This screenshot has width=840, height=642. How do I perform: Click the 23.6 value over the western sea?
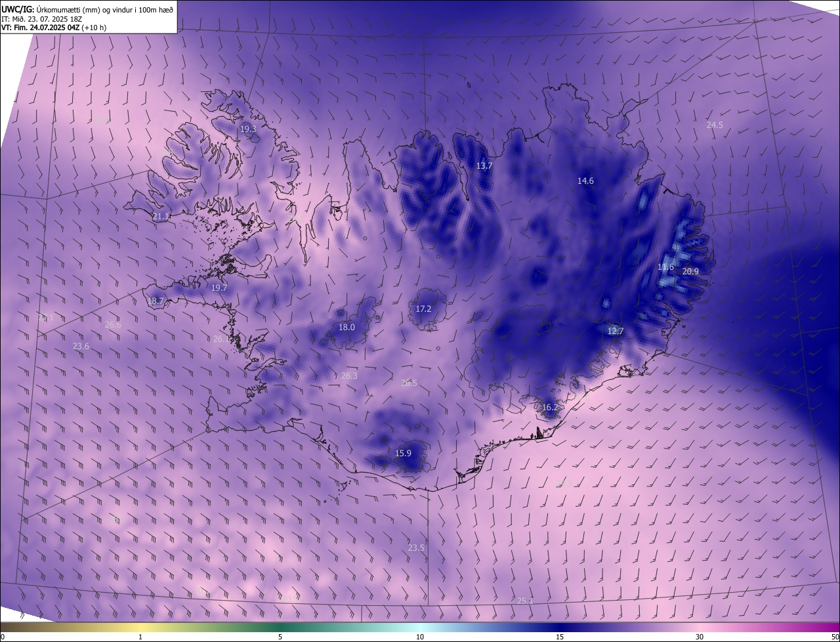tap(81, 346)
